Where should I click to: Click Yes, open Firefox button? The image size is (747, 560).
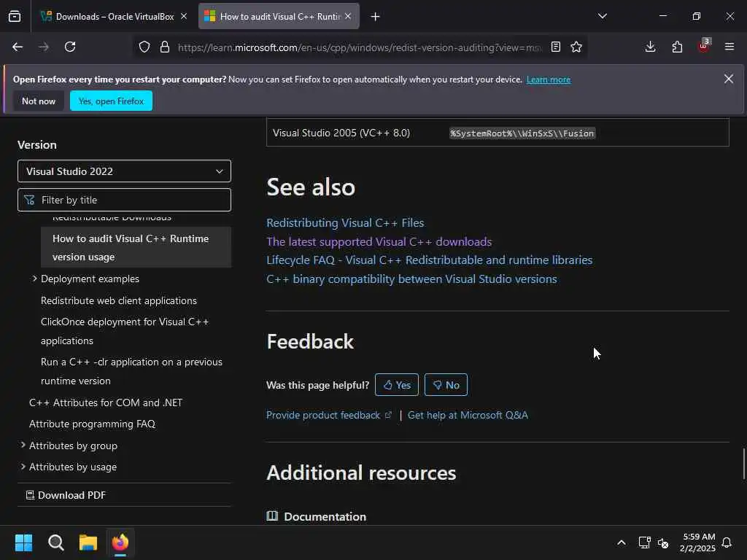point(111,101)
